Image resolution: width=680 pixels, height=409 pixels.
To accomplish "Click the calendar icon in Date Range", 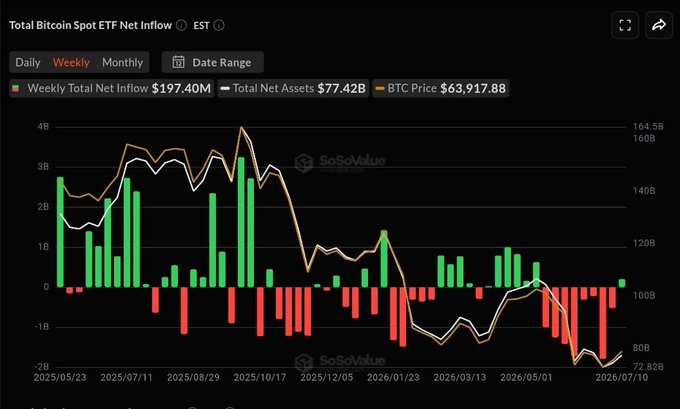I will click(178, 62).
